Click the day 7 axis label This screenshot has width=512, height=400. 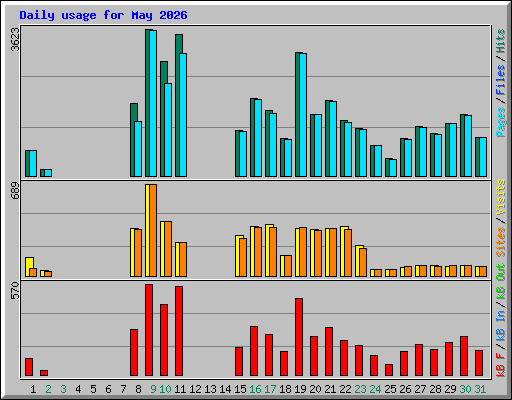123,389
